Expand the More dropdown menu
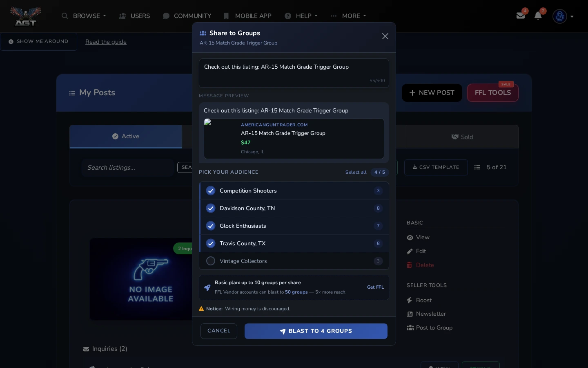The image size is (588, 368). 348,16
